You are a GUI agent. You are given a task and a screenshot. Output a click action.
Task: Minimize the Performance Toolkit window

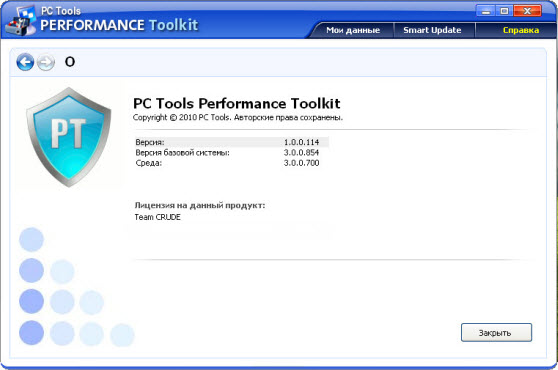[485, 11]
